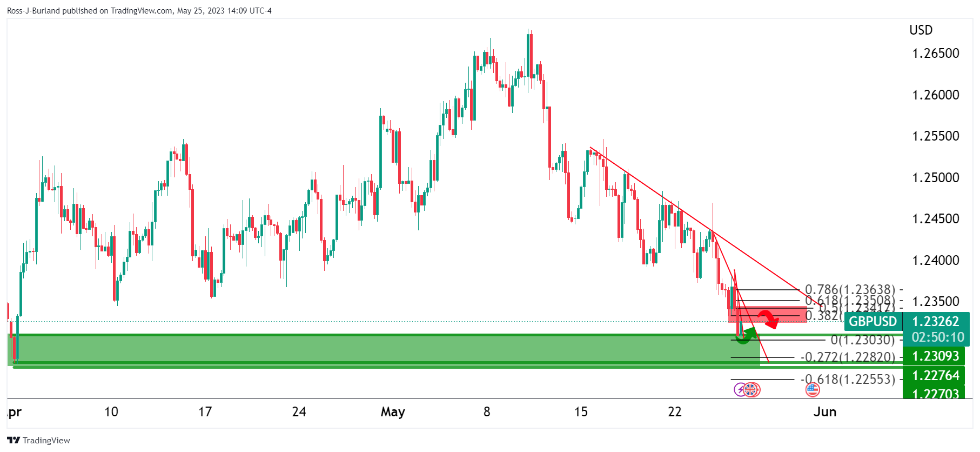Click the GBPUSD symbol price label
The image size is (980, 452).
[872, 322]
